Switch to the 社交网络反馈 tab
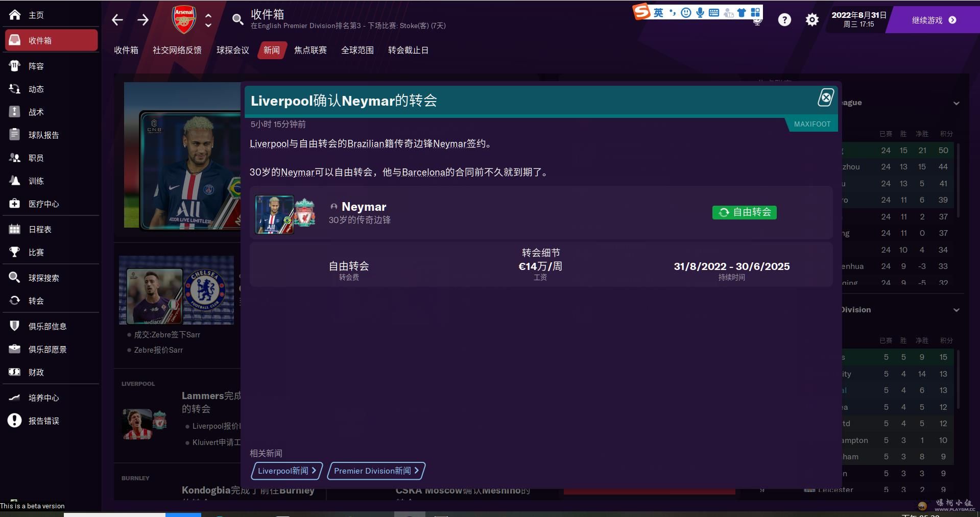Image resolution: width=980 pixels, height=517 pixels. [177, 50]
